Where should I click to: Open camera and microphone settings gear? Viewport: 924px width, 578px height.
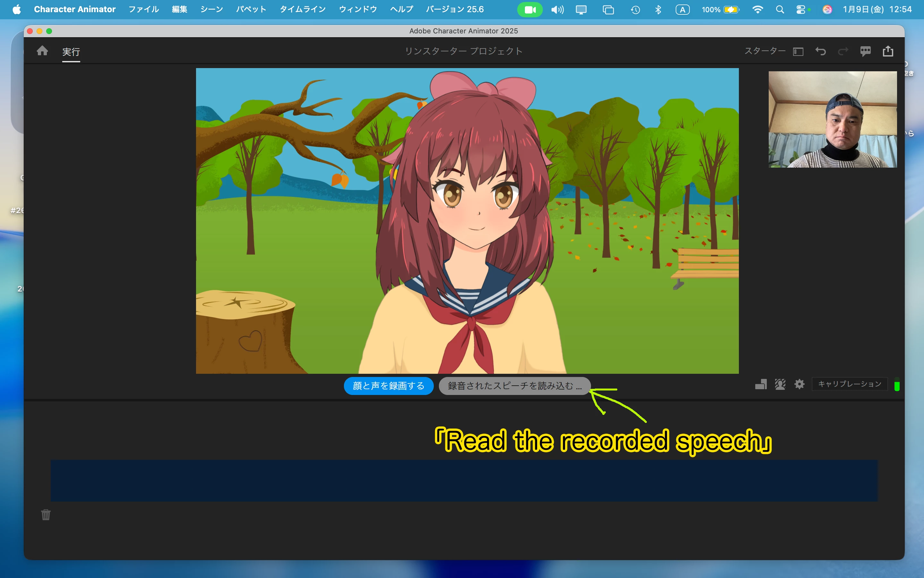pos(799,384)
